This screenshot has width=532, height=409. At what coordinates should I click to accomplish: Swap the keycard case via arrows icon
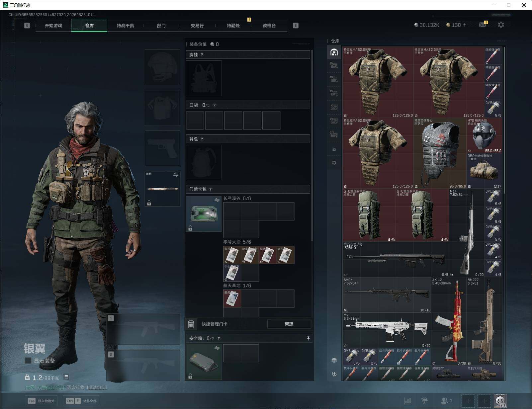click(217, 200)
